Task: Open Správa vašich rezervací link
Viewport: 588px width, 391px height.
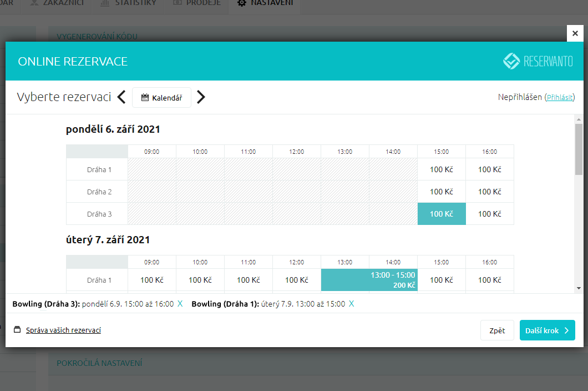Action: (63, 330)
